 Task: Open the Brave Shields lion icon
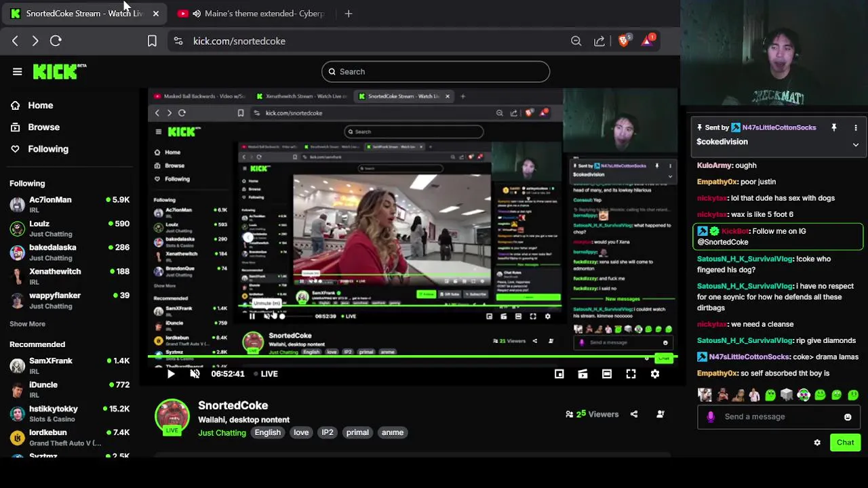623,40
